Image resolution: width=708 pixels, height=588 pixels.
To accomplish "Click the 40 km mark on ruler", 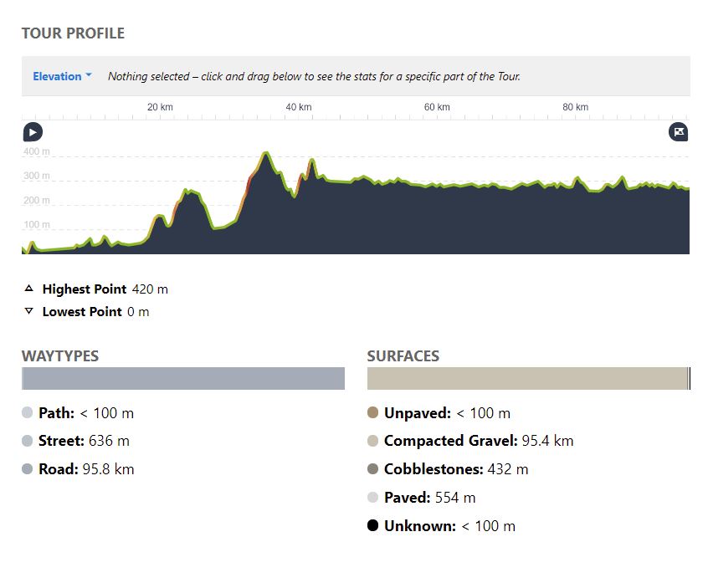I will coord(299,108).
